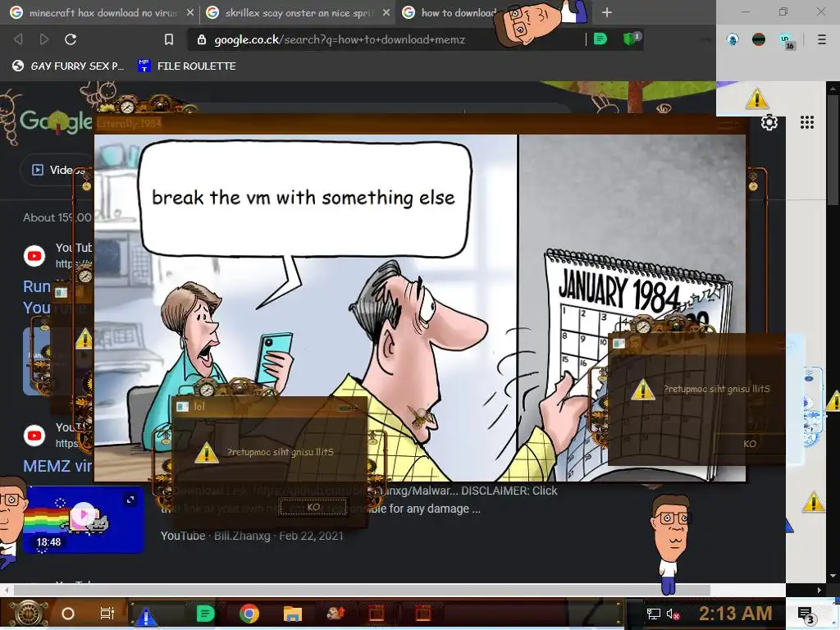Open Cortana circle on the taskbar
The height and width of the screenshot is (630, 840).
click(x=68, y=614)
